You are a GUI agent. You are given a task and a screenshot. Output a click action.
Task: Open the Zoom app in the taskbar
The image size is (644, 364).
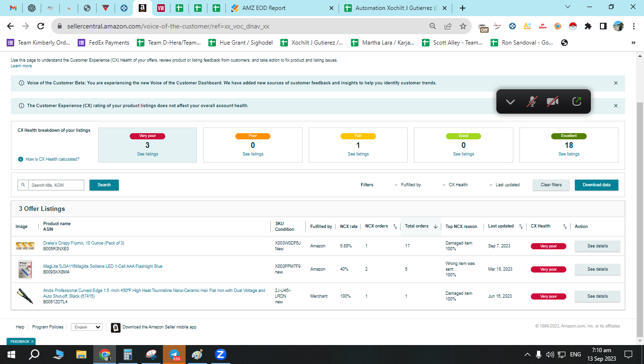coord(220,354)
